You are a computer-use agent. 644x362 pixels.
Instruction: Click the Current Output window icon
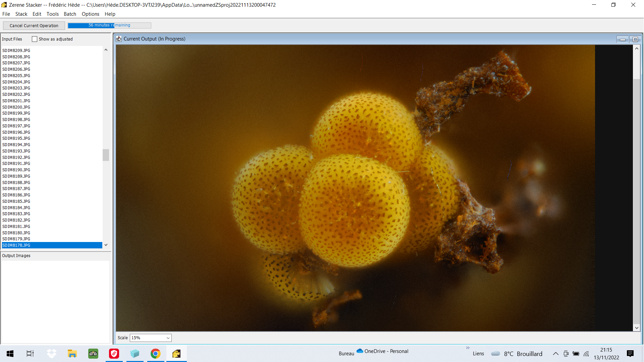click(119, 39)
